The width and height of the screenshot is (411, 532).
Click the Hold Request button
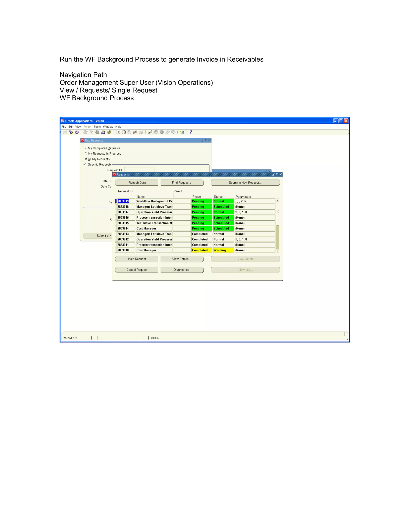(x=137, y=259)
